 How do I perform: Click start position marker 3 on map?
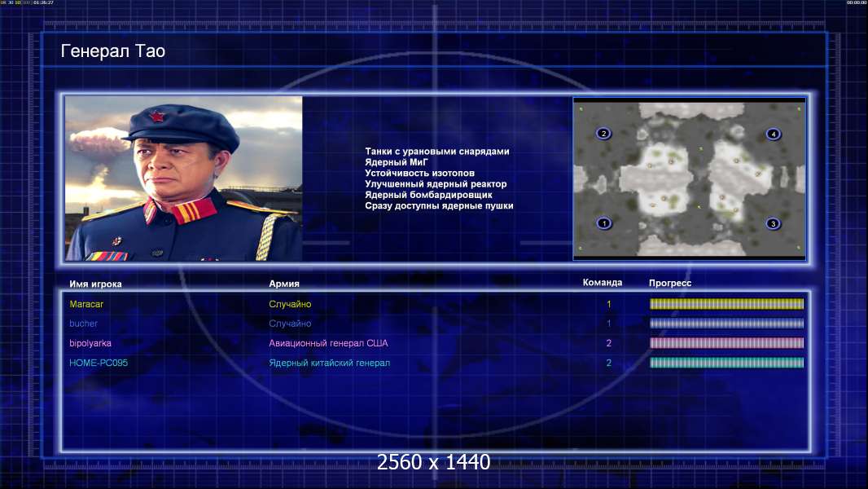click(x=773, y=224)
